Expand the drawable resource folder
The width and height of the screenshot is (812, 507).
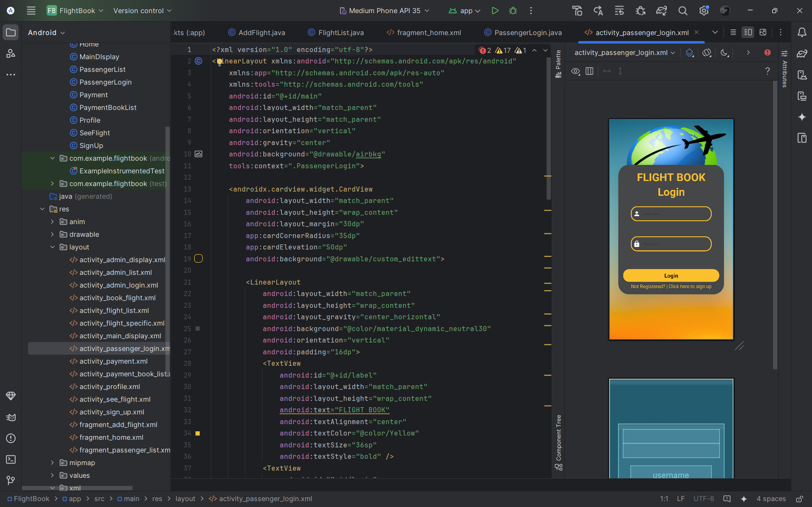52,234
